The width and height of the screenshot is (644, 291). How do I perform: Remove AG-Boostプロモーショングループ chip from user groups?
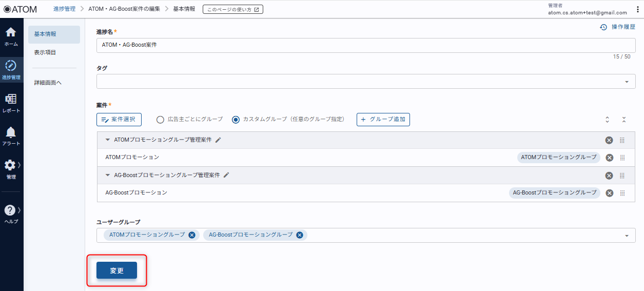(300, 235)
